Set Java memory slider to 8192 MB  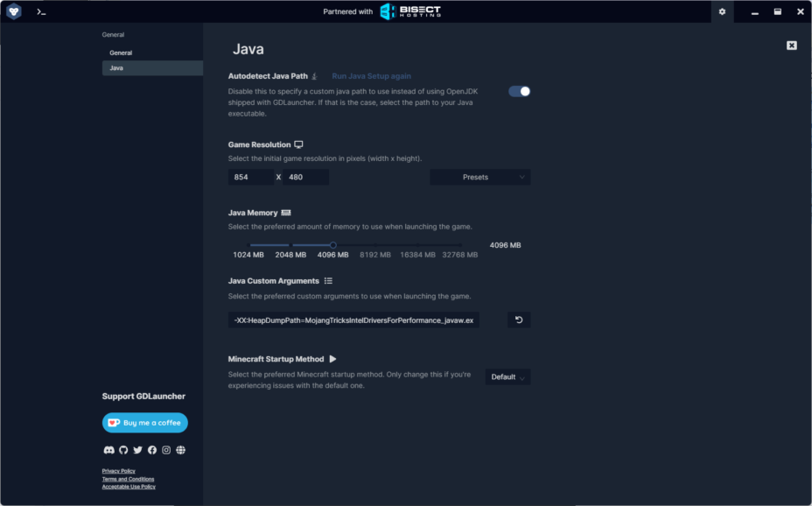[x=375, y=246]
